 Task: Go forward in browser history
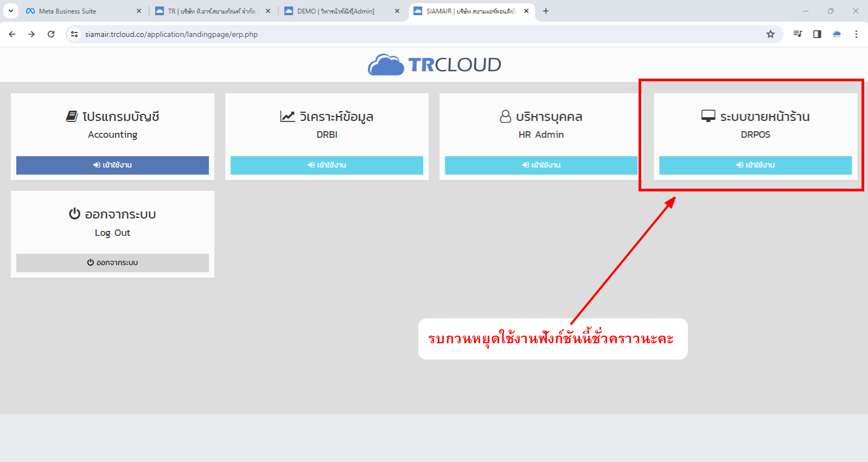point(31,34)
